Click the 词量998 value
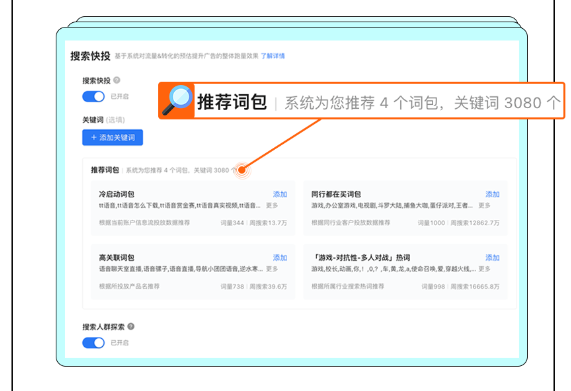 (433, 287)
